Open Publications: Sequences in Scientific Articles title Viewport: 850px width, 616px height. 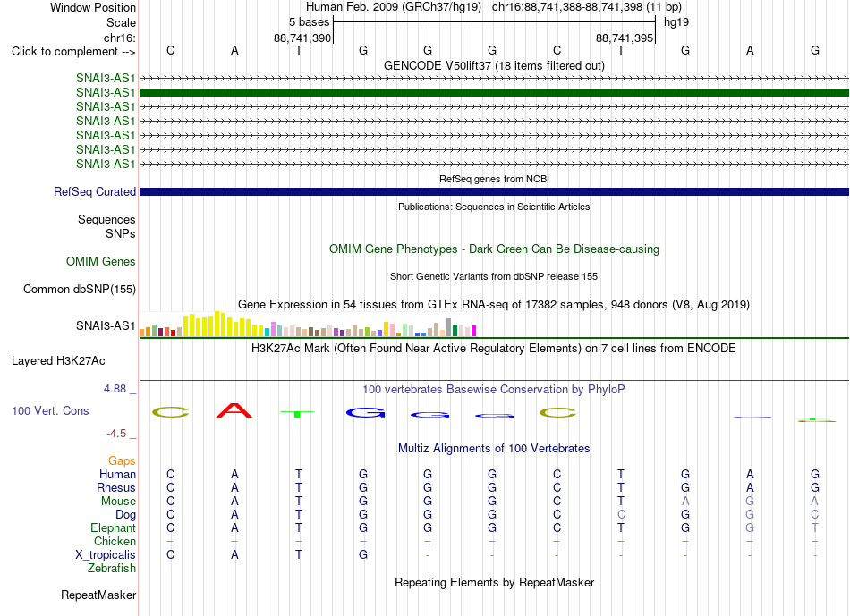click(x=494, y=207)
